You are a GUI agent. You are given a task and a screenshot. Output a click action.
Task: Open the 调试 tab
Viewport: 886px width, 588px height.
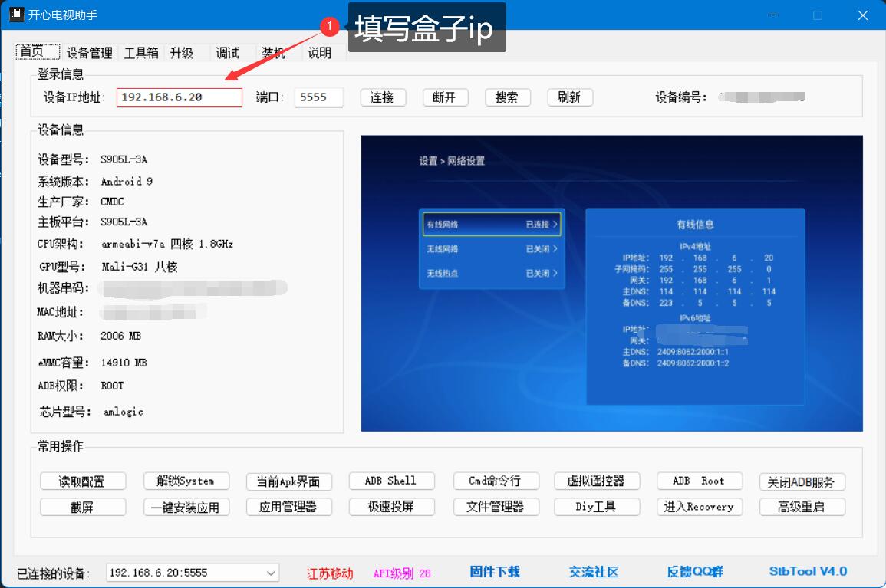(226, 52)
